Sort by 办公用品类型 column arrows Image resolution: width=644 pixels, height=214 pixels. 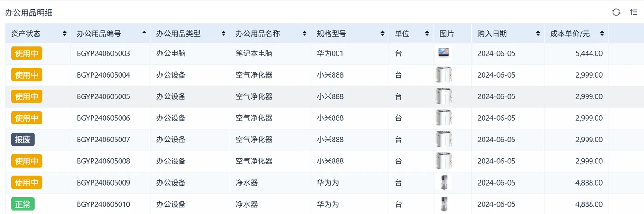224,34
